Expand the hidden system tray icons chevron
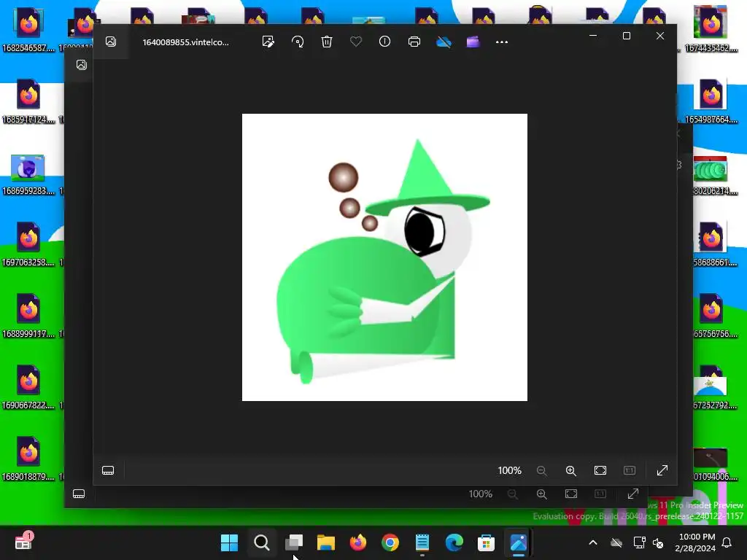The height and width of the screenshot is (560, 747). (x=593, y=542)
